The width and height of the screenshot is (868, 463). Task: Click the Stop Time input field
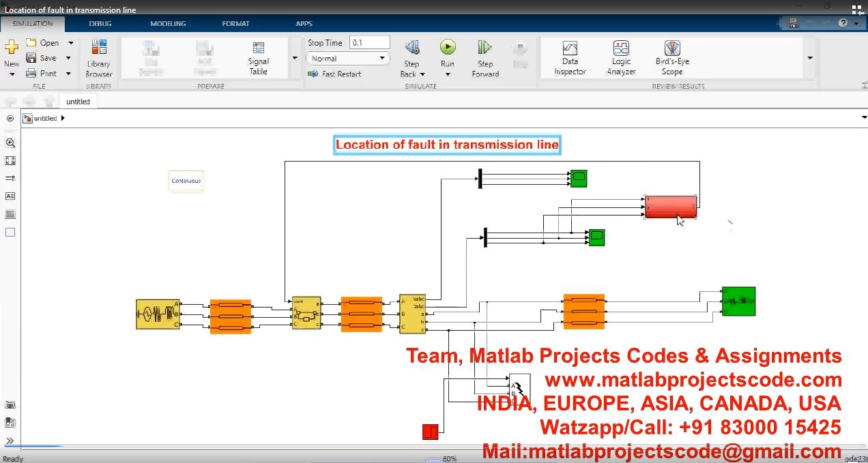tap(369, 43)
